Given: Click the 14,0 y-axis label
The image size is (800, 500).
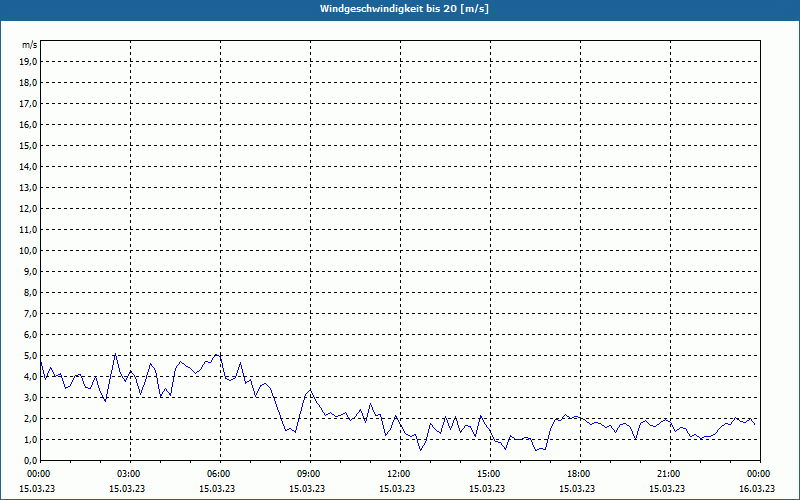Looking at the screenshot, I should coord(28,167).
